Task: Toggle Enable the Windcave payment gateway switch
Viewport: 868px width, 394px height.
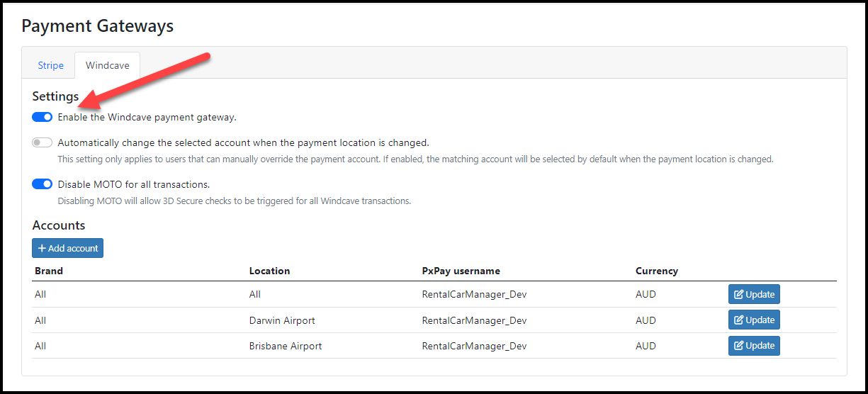Action: click(43, 117)
